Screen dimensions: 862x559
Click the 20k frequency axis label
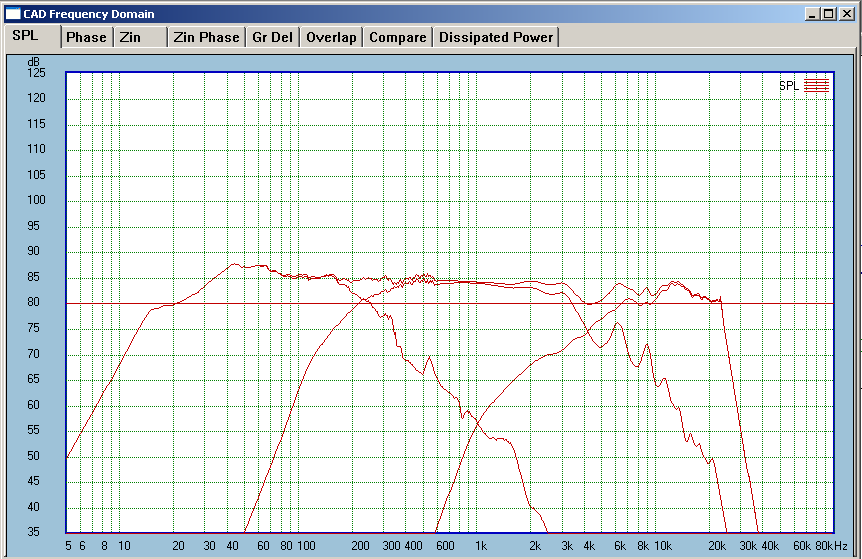tap(717, 546)
